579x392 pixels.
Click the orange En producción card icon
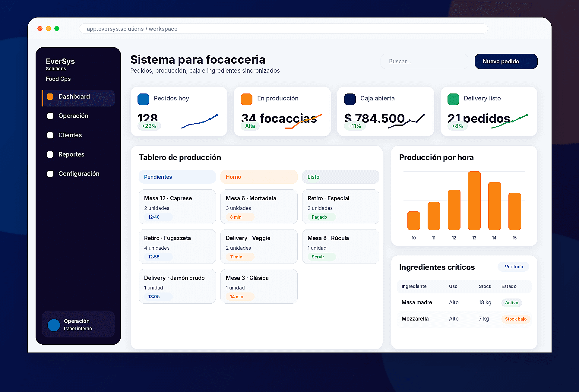(x=246, y=99)
